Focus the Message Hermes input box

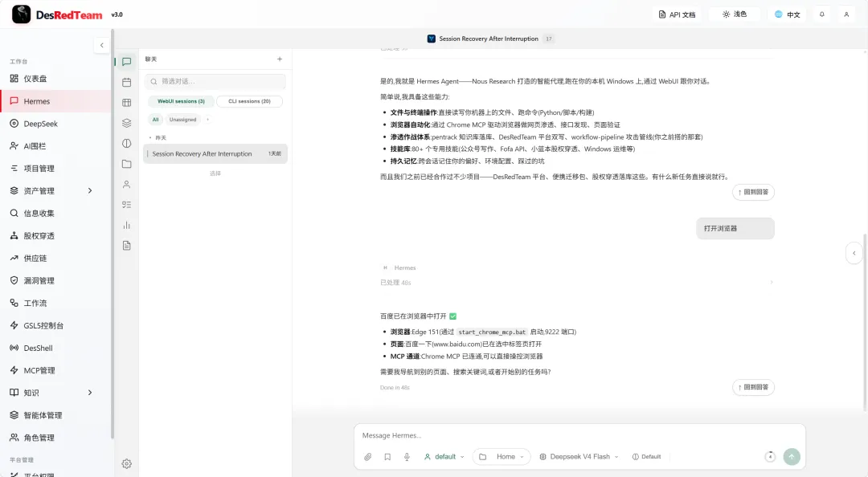[579, 435]
